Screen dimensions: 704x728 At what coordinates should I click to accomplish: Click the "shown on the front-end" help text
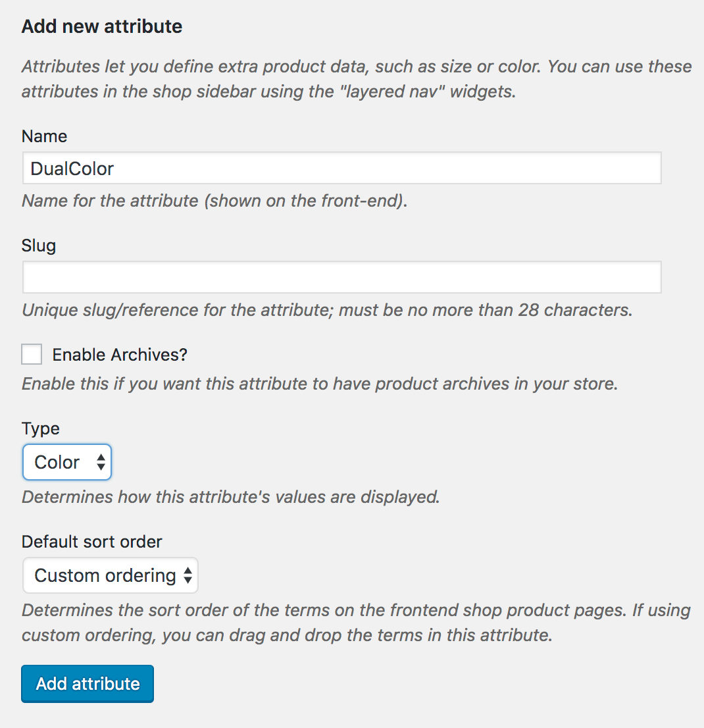coord(214,201)
